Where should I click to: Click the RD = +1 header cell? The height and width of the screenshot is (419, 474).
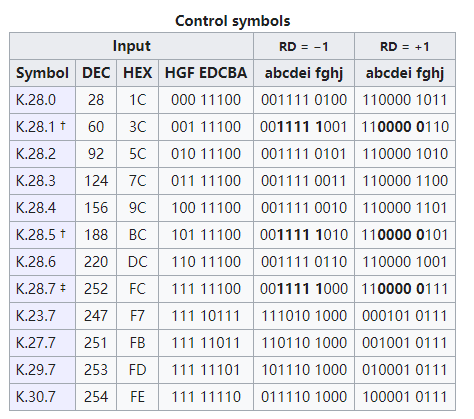tap(405, 46)
